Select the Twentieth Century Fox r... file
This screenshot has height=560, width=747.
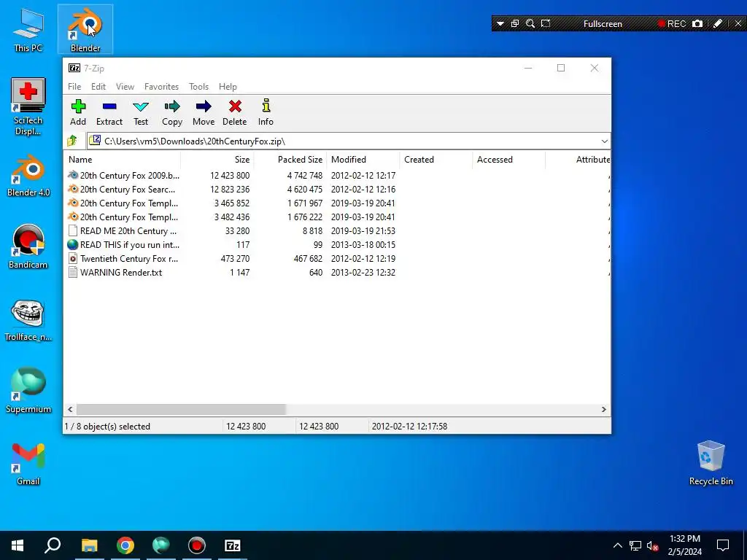click(124, 258)
